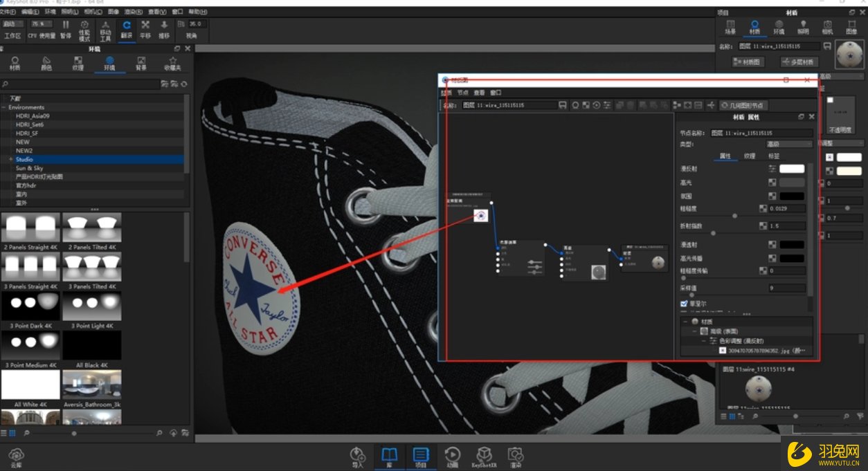Launch KeyShotXR from bottom toolbar
This screenshot has height=471, width=868.
tap(485, 456)
